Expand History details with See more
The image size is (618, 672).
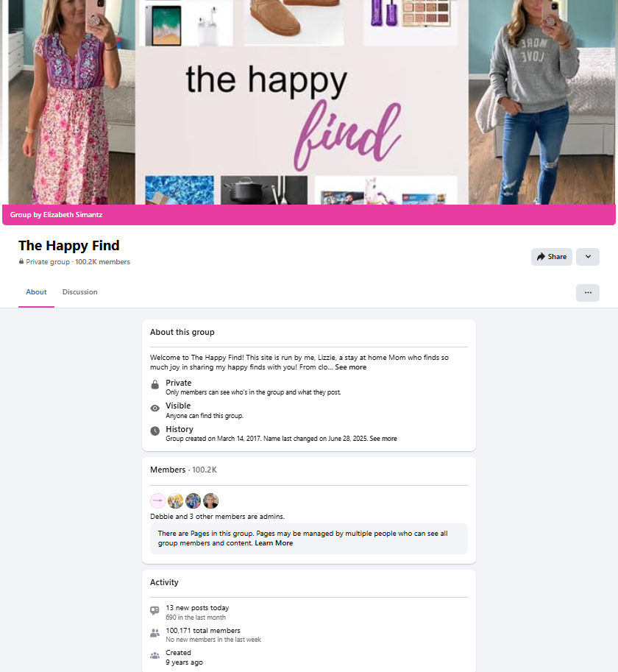point(383,439)
